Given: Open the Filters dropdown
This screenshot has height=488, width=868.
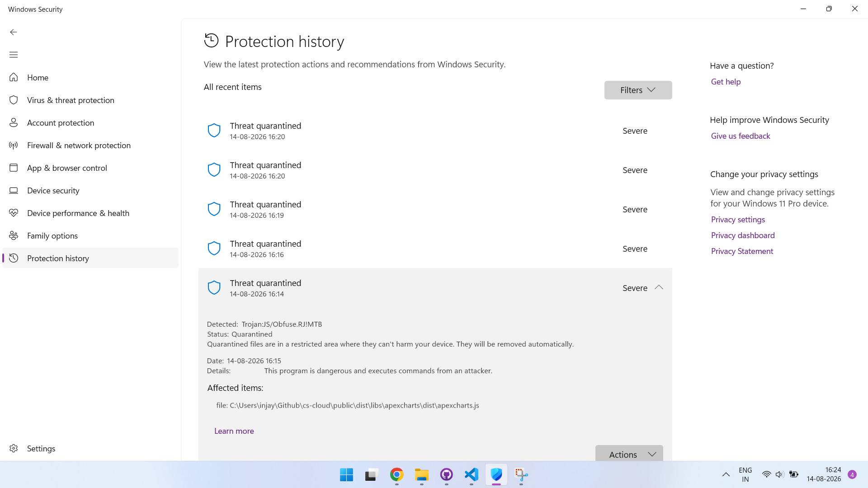Looking at the screenshot, I should (638, 90).
